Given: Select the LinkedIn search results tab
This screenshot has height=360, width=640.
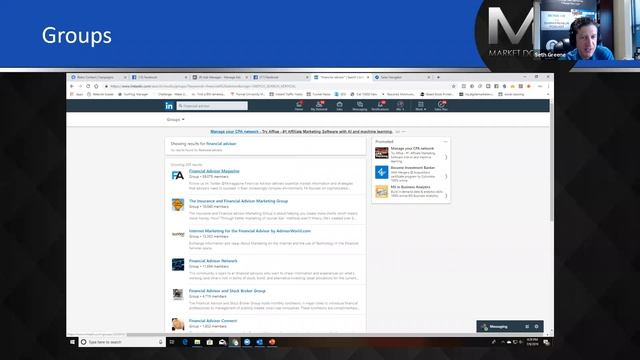Looking at the screenshot, I should point(341,77).
